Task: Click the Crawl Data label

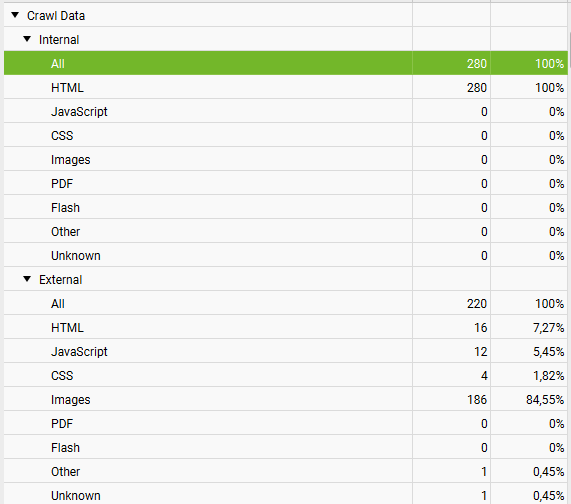Action: tap(56, 16)
